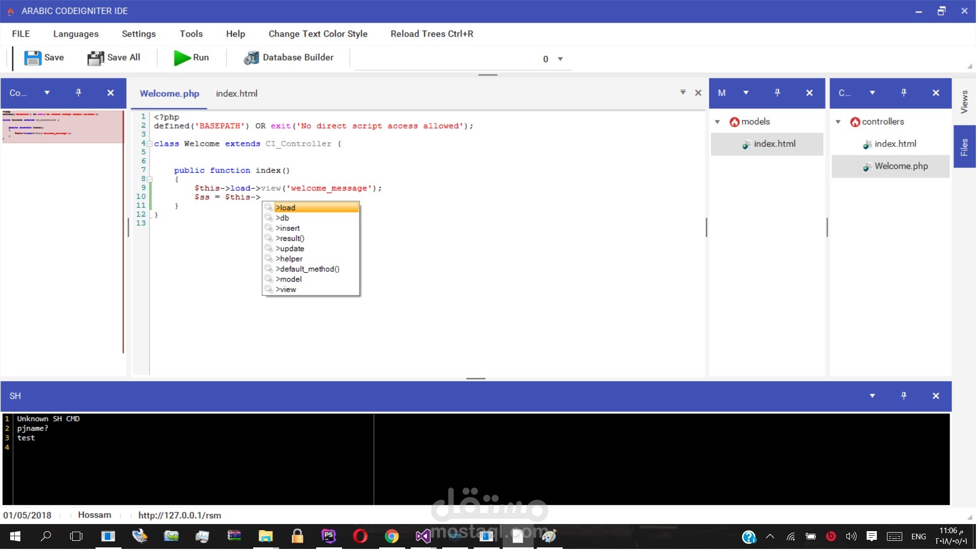The height and width of the screenshot is (553, 980).
Task: Pin the controllers panel open
Action: (x=903, y=93)
